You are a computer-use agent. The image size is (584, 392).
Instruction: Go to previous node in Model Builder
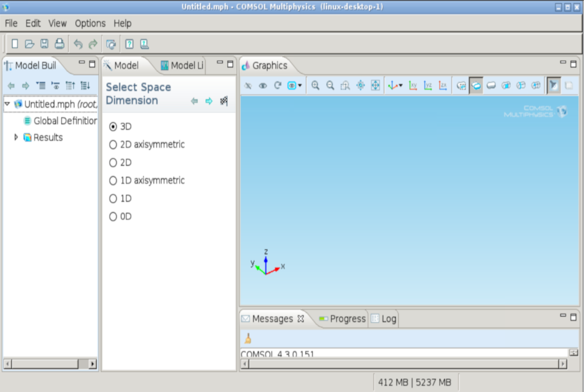pos(11,85)
